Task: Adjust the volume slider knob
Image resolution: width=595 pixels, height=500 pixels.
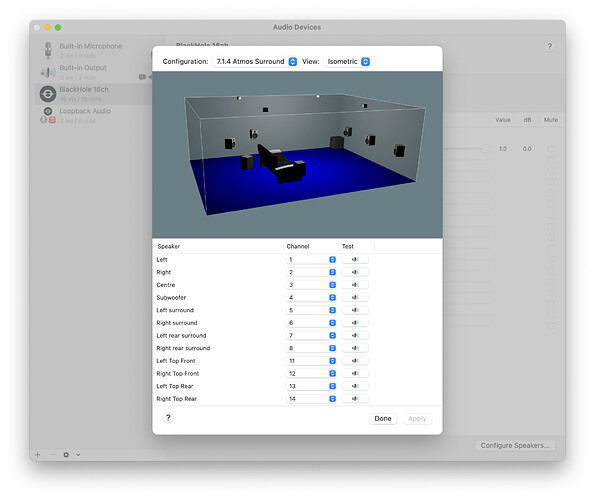Action: [x=485, y=149]
